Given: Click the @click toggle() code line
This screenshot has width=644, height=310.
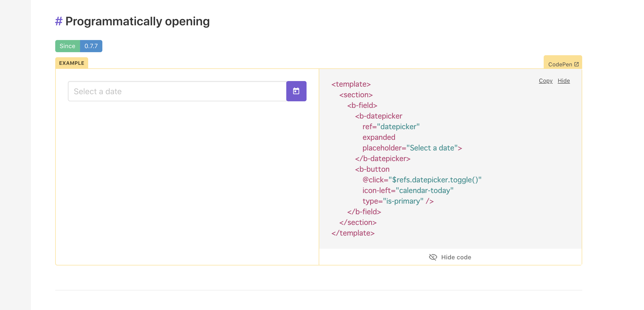Looking at the screenshot, I should tap(422, 180).
